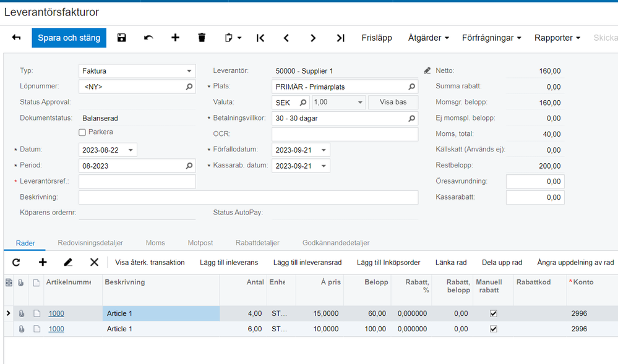Open the Löpnummer lookup magnifier
The height and width of the screenshot is (364, 618).
[x=189, y=87]
